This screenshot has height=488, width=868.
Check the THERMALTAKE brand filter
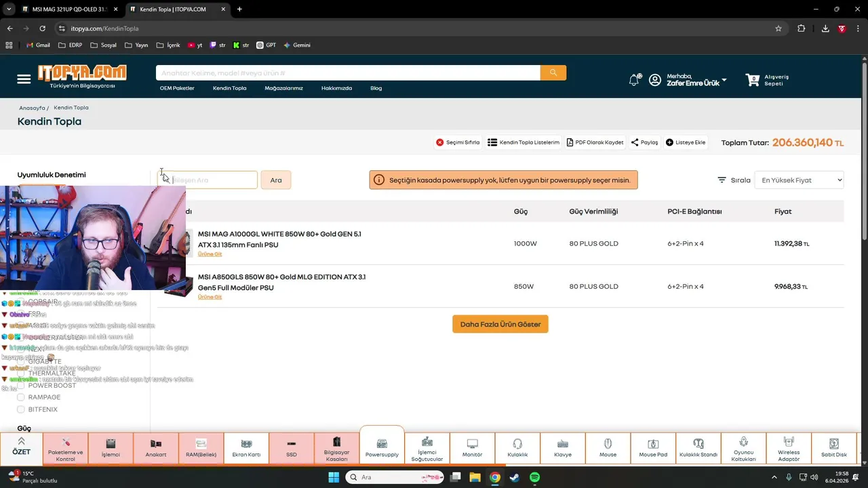(x=21, y=373)
